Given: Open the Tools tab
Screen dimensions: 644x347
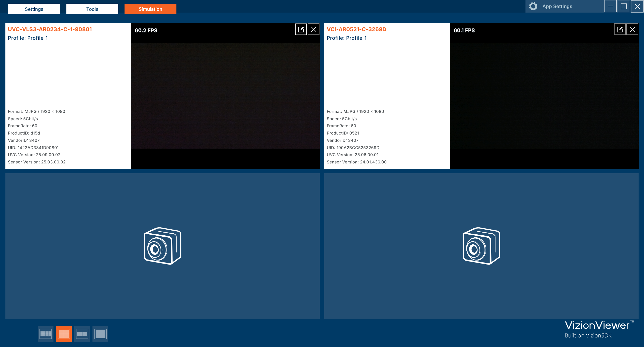Looking at the screenshot, I should coord(92,9).
